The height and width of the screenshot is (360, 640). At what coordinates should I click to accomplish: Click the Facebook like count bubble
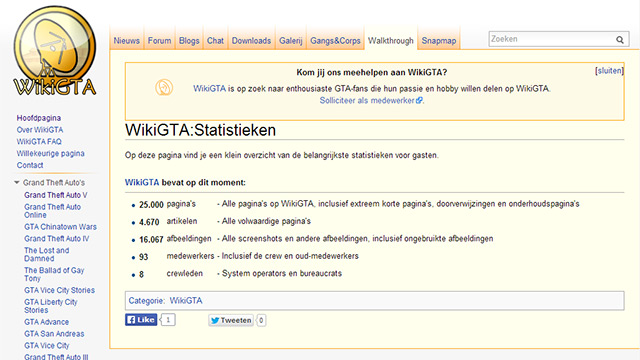[x=168, y=320]
